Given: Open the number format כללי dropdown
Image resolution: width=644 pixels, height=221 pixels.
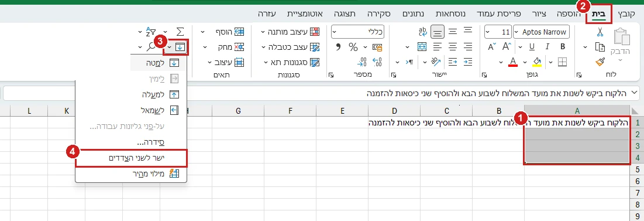Looking at the screenshot, I should click(x=335, y=32).
